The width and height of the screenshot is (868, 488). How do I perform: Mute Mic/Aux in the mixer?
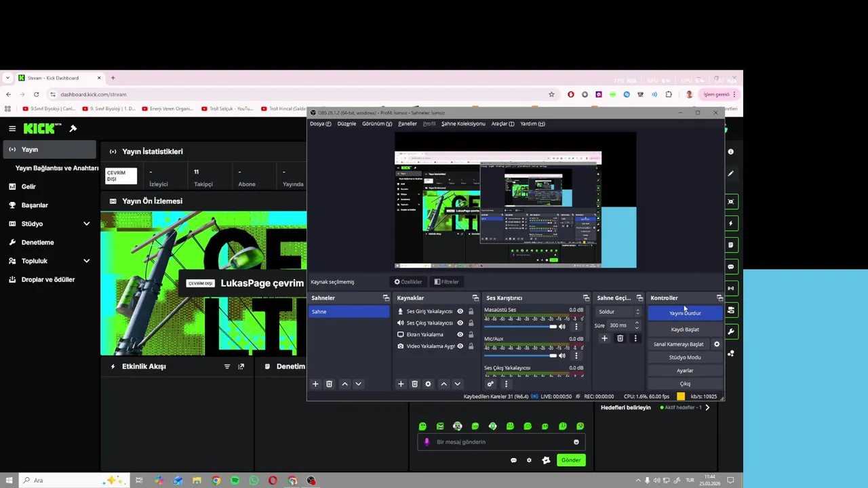(x=561, y=356)
